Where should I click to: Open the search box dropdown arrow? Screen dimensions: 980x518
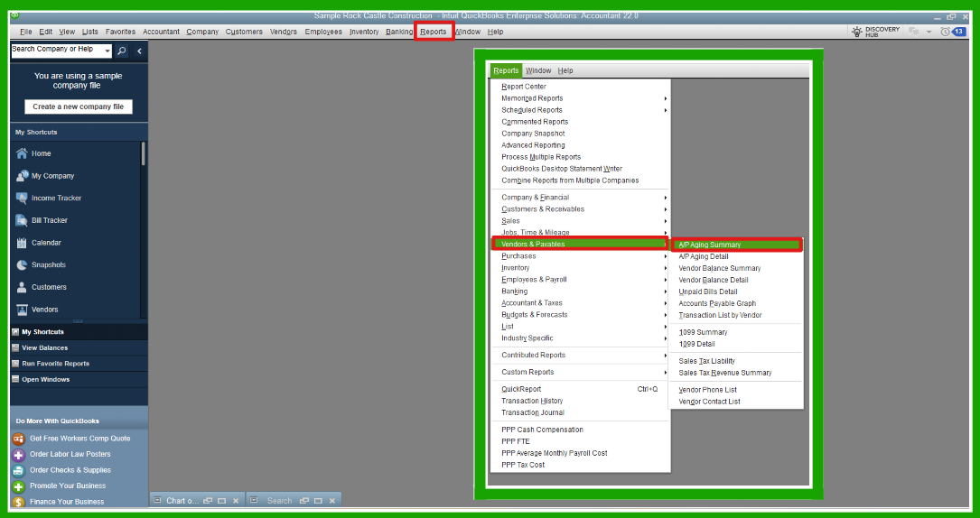pyautogui.click(x=107, y=51)
